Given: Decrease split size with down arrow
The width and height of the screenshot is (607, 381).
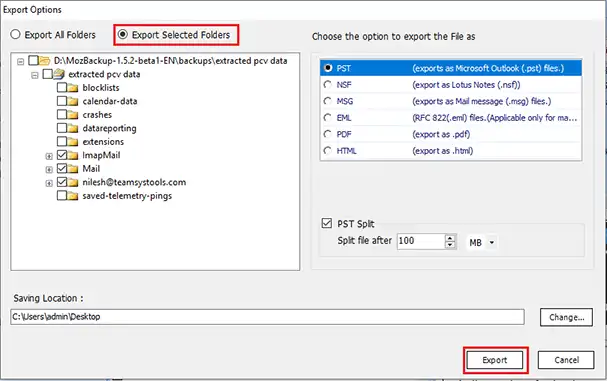Looking at the screenshot, I should coord(450,245).
